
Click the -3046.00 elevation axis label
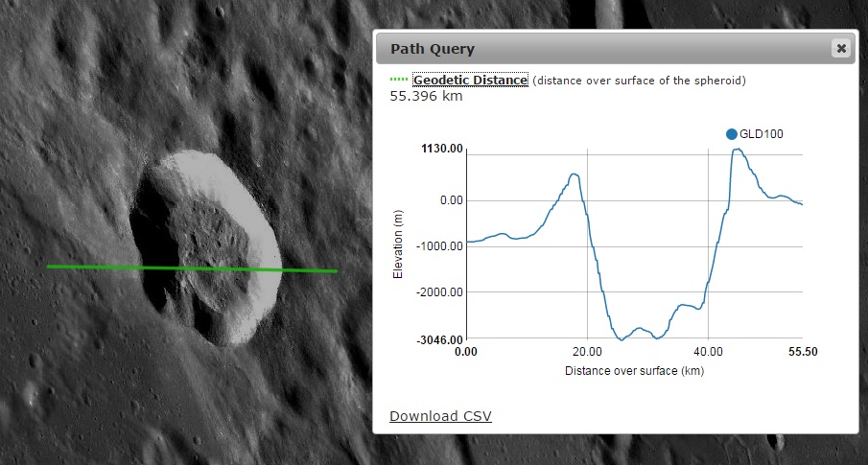pyautogui.click(x=437, y=339)
